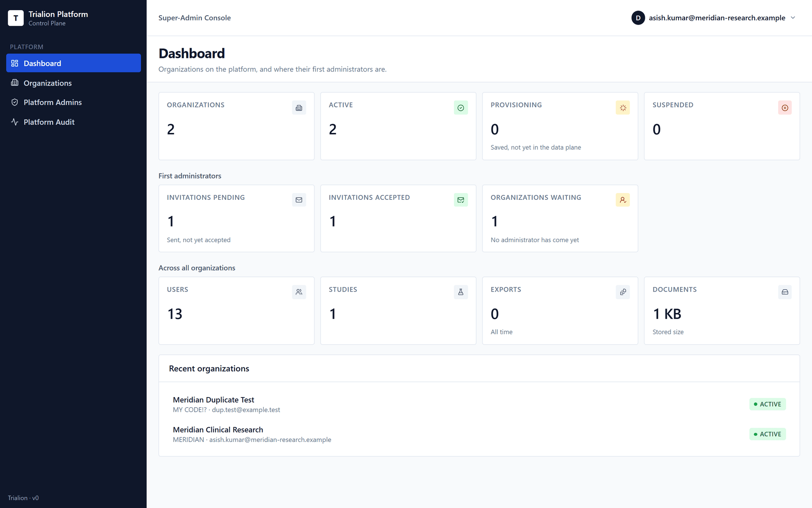Go to Dashboard in the sidebar
This screenshot has height=508, width=812.
click(74, 63)
